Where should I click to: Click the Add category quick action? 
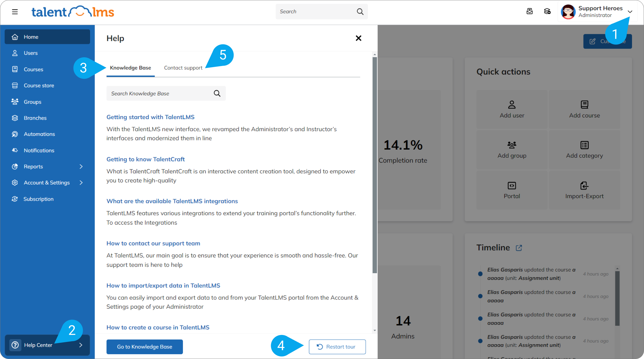(x=584, y=150)
